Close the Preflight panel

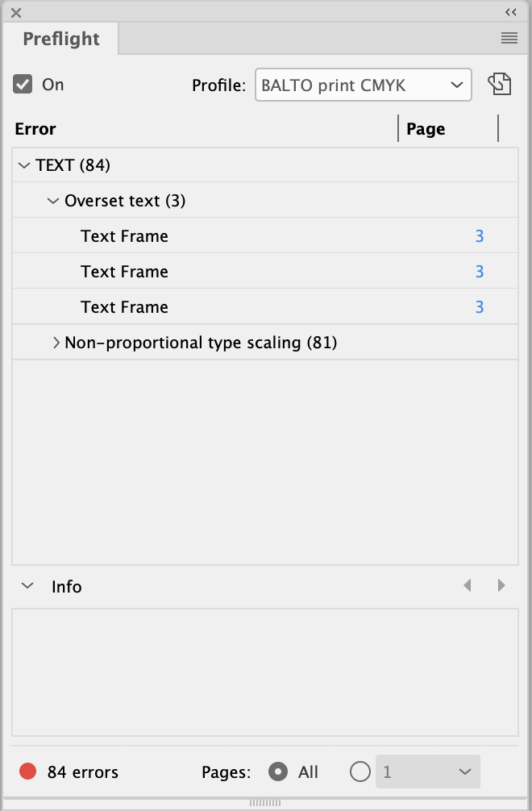(16, 13)
